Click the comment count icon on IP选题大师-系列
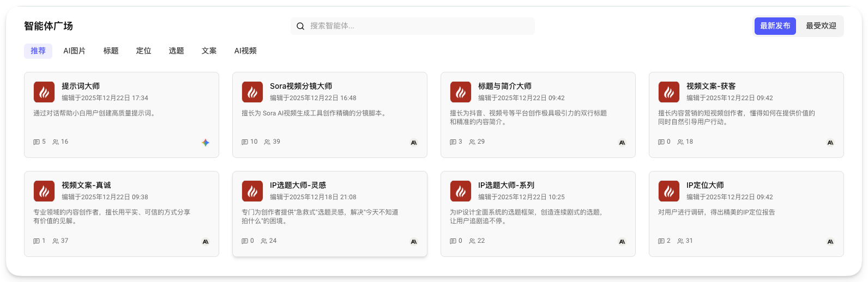The image size is (868, 282). (453, 241)
